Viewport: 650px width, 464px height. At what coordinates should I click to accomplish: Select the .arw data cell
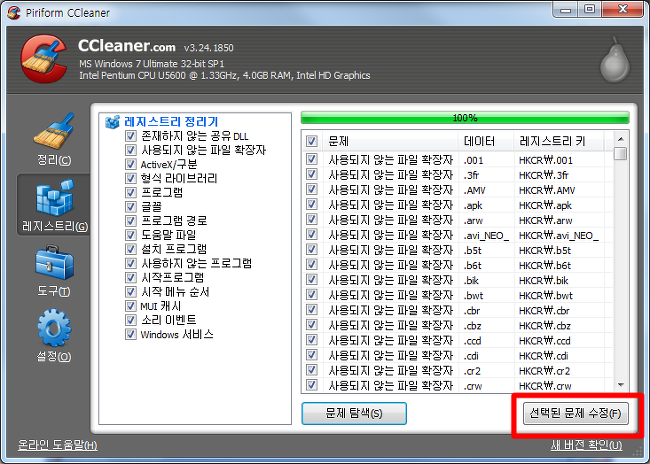pyautogui.click(x=473, y=221)
